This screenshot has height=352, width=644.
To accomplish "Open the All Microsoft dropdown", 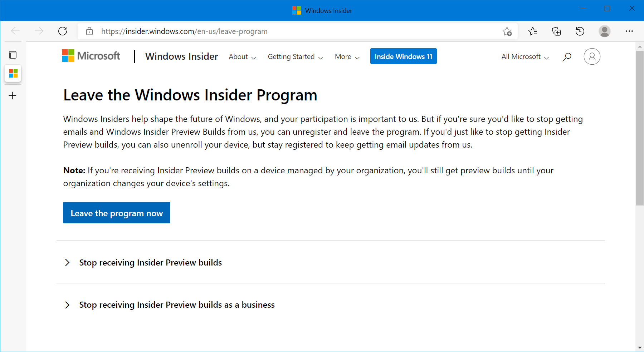I will tap(525, 57).
